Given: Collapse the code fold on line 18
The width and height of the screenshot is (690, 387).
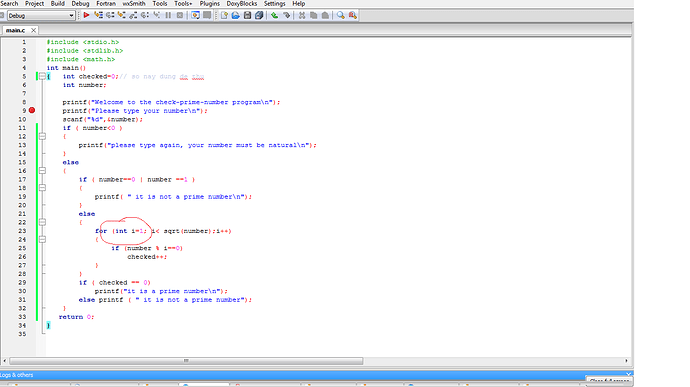Looking at the screenshot, I should [42, 188].
